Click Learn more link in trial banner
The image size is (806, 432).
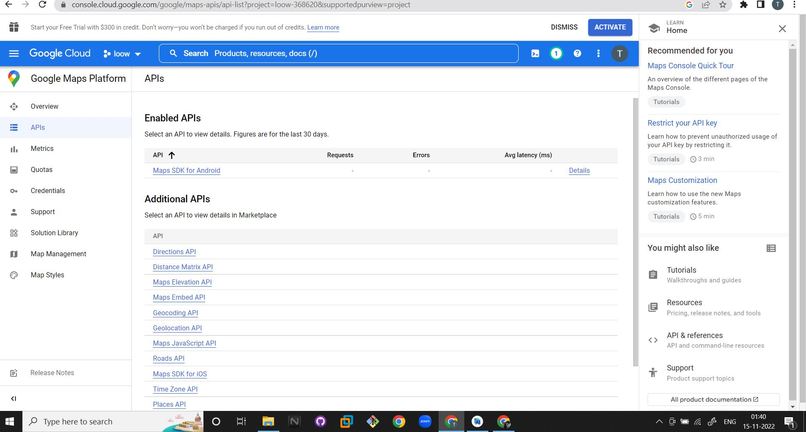point(323,28)
